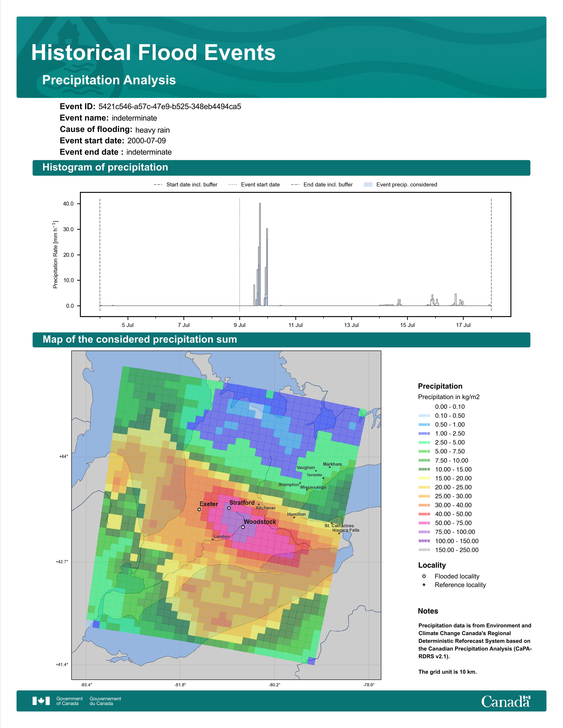Image resolution: width=563 pixels, height=728 pixels.
Task: Click the 15 Jul axis label
Action: (408, 325)
